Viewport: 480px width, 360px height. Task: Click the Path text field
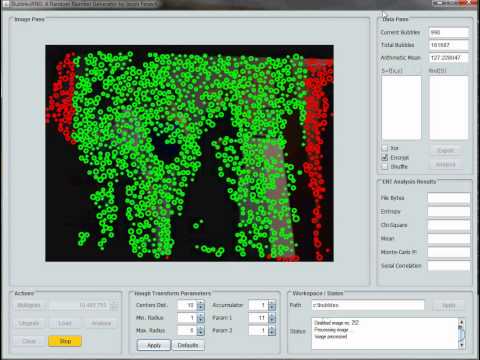pyautogui.click(x=368, y=305)
